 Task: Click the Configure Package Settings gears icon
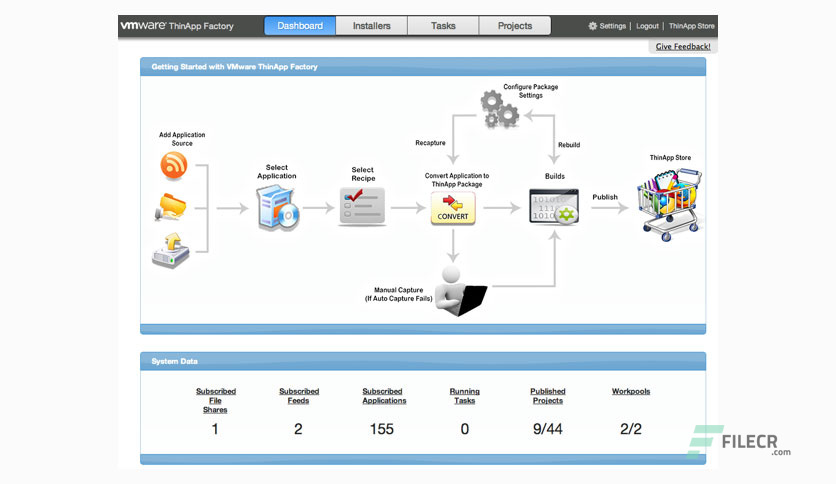(500, 109)
